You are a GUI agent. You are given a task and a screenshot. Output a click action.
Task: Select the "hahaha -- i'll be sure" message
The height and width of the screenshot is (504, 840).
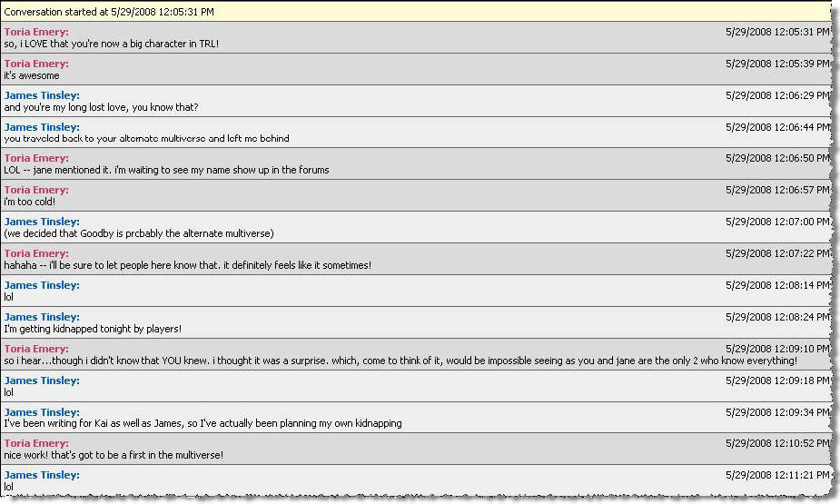187,265
